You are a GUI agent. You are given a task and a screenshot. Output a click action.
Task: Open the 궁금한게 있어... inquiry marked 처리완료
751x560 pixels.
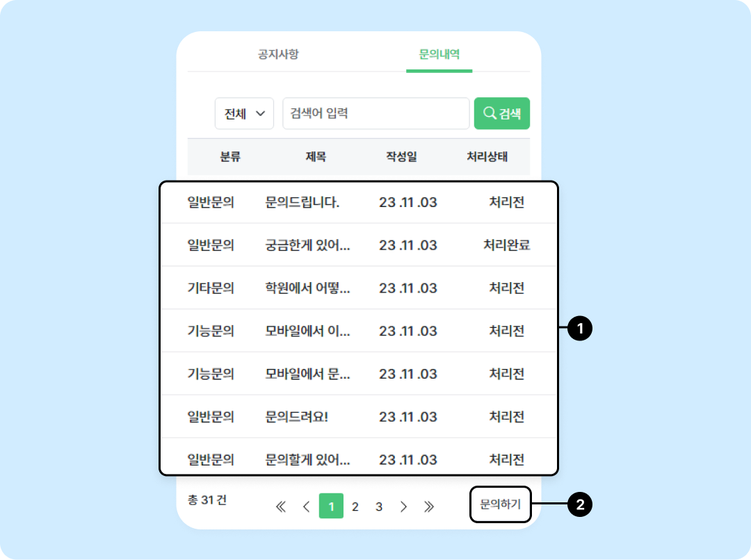click(359, 245)
